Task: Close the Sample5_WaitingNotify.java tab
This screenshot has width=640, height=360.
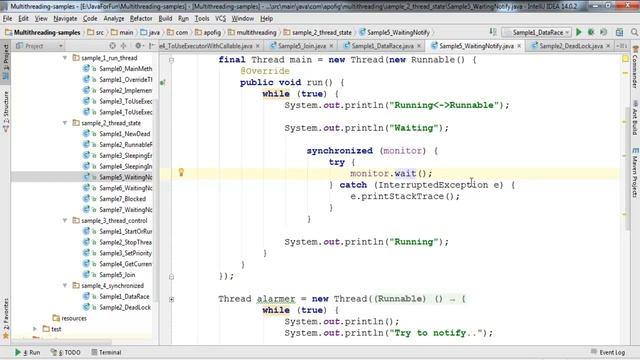Action: pos(519,46)
